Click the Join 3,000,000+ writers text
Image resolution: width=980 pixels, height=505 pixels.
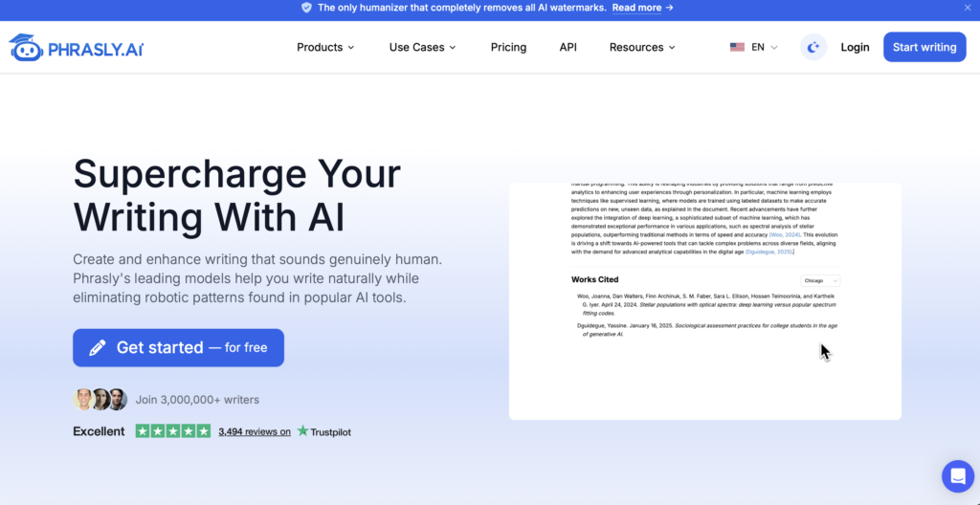pos(197,400)
